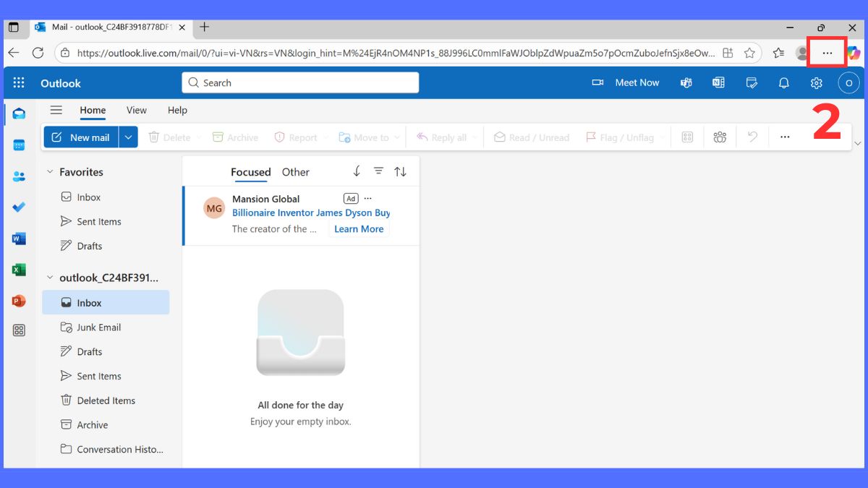Select the Mail browser tab
The height and width of the screenshot is (488, 868).
[x=111, y=27]
